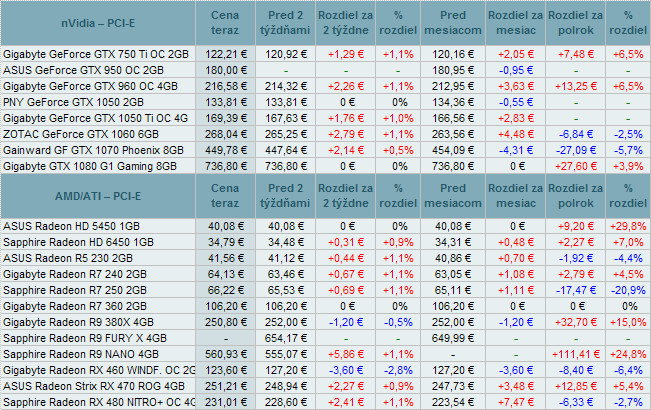Click the -4,31 € monthly difference
The image size is (651, 410).
pos(516,150)
